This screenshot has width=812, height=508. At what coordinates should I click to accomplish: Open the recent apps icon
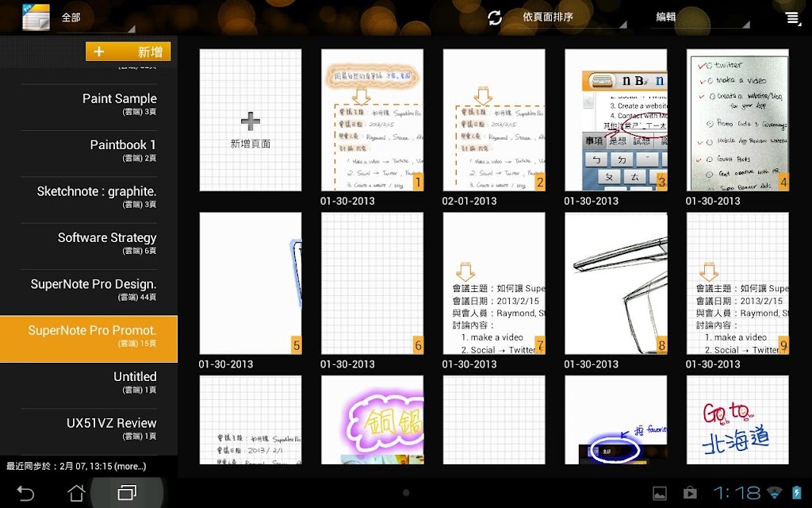point(127,492)
